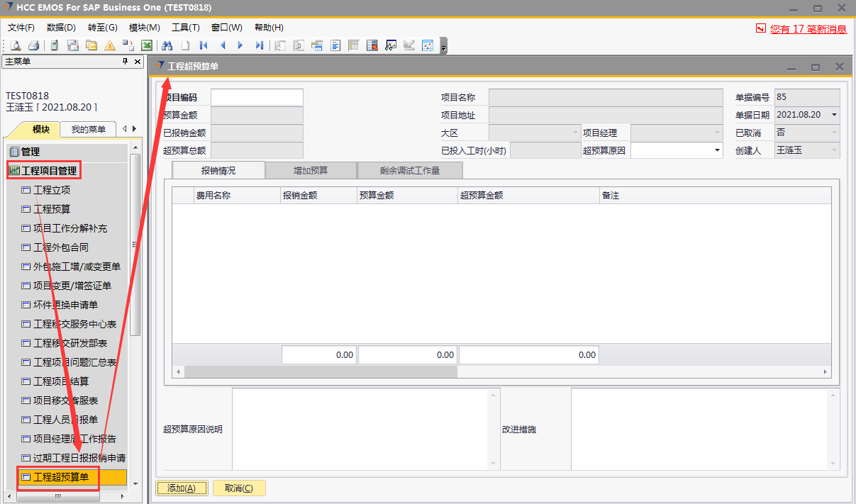Click the 添加(A) button
856x504 pixels.
click(182, 488)
